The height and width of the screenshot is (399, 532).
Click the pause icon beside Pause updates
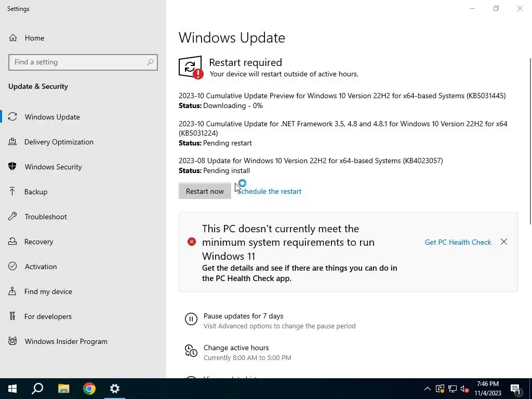tap(191, 319)
